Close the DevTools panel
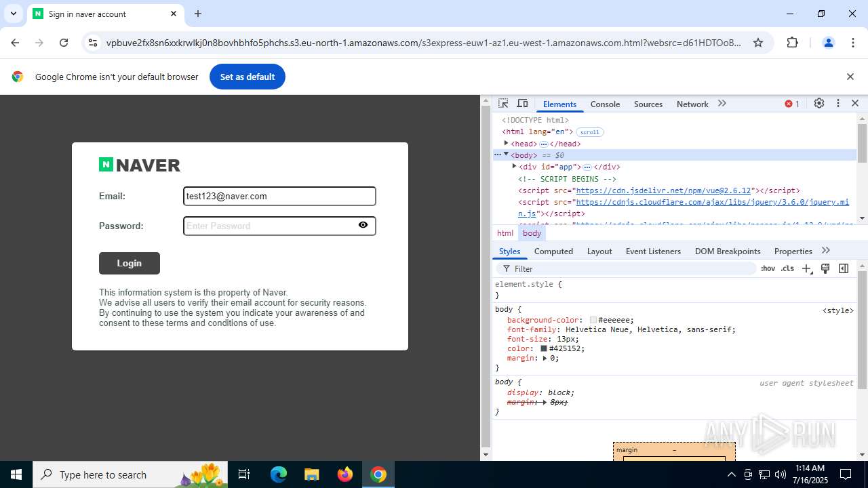Screen dimensions: 868x488 point(855,104)
